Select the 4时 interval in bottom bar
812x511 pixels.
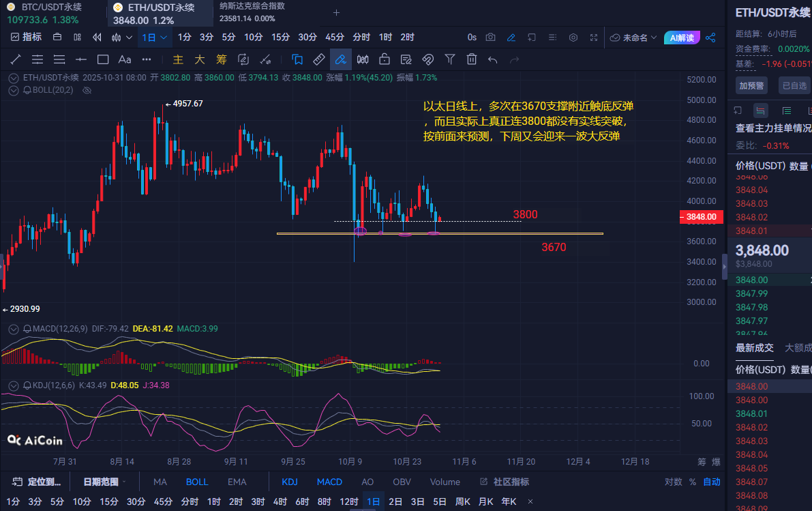coord(280,501)
